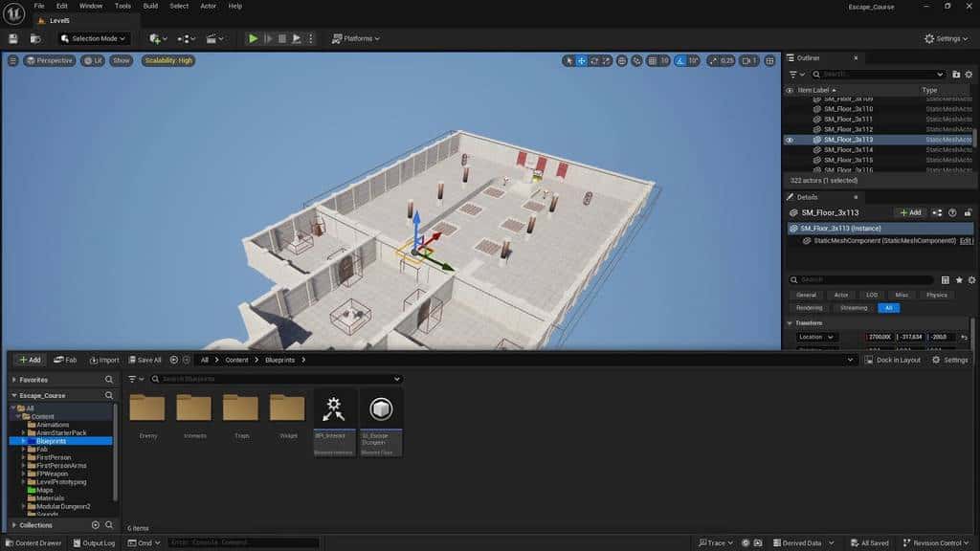Image resolution: width=980 pixels, height=551 pixels.
Task: Open the viewport hamburger options menu
Action: click(12, 60)
